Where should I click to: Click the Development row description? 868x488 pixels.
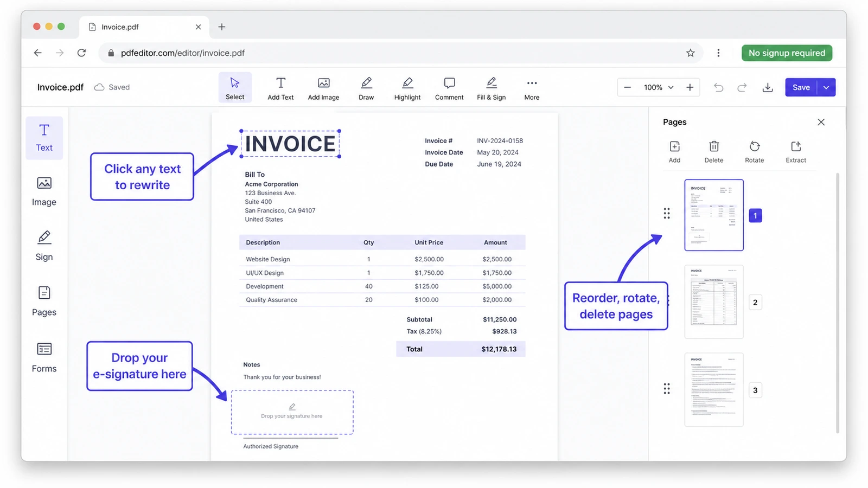(265, 286)
